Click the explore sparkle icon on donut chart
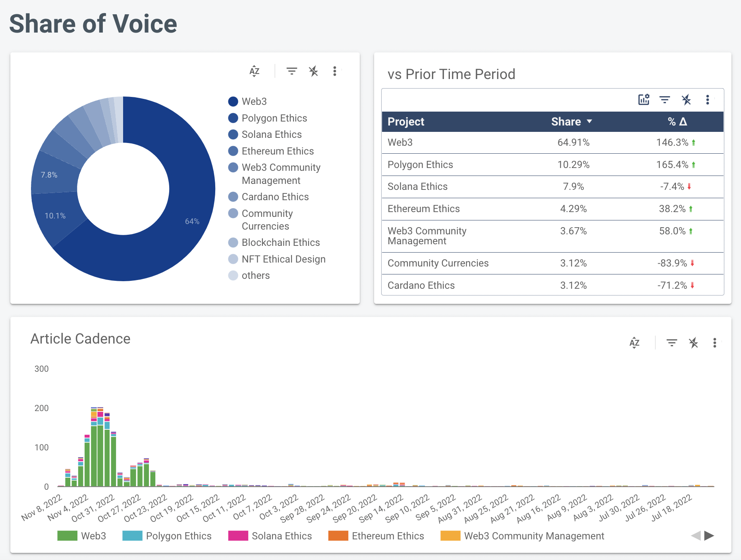The height and width of the screenshot is (560, 741). point(314,71)
